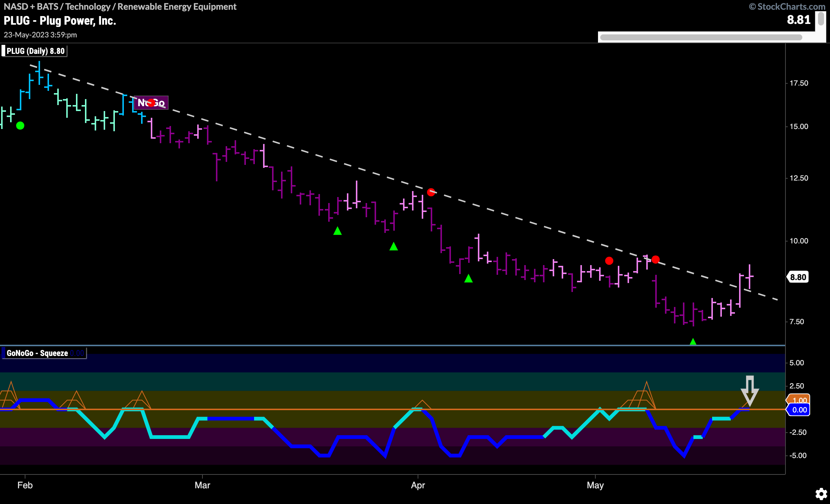This screenshot has width=830, height=504.
Task: Click the horizontal scrollbar thumb at top right
Action: click(701, 37)
